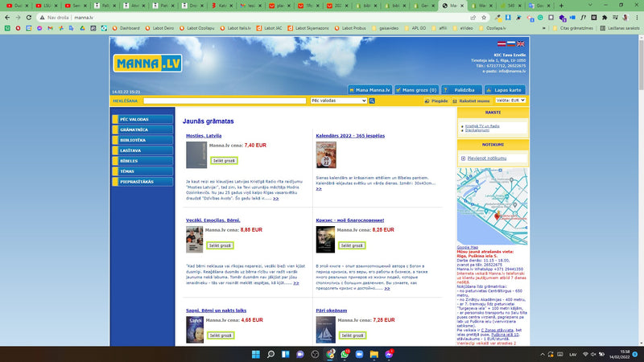Click Vecāki. Emocijas. Bērni. cover thumbnail
Image resolution: width=644 pixels, height=362 pixels.
pyautogui.click(x=194, y=240)
